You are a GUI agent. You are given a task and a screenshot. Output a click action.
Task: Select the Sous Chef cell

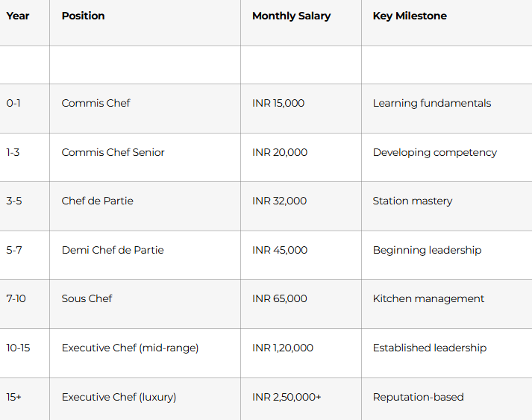pos(87,298)
